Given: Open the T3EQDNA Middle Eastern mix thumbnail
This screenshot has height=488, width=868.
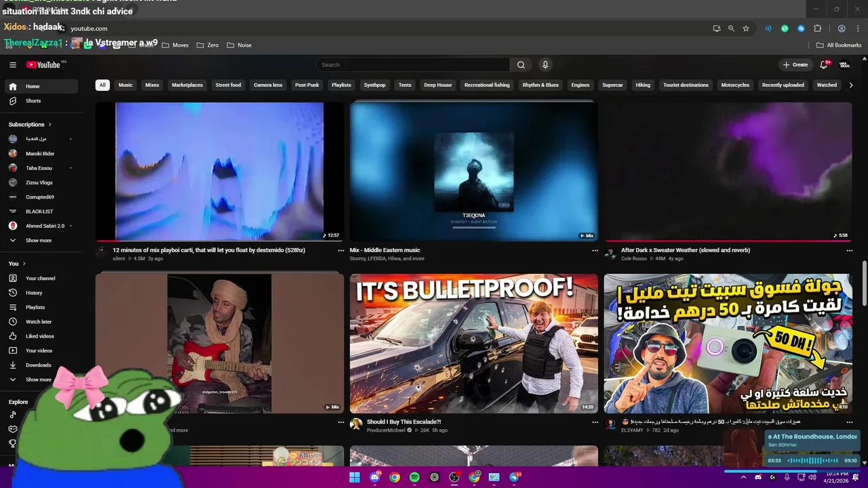Looking at the screenshot, I should coord(474,171).
